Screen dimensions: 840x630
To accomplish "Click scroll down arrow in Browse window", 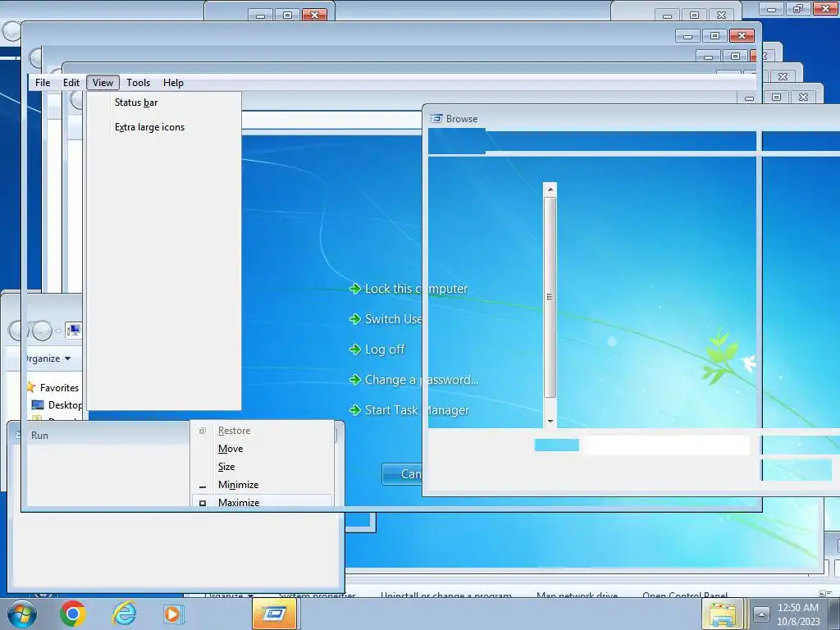I will (x=550, y=421).
